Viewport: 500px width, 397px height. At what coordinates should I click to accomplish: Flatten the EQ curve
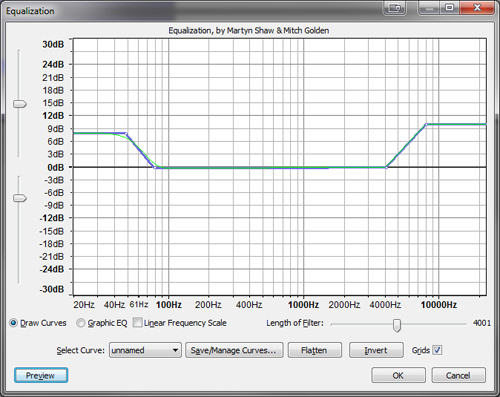[x=314, y=350]
